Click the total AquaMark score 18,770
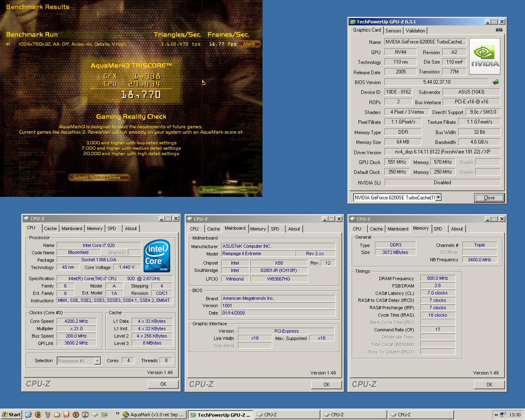 pyautogui.click(x=141, y=95)
